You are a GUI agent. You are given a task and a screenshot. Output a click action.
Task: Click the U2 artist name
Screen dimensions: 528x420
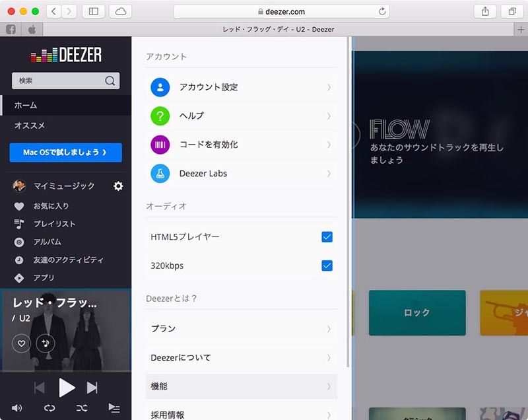[x=24, y=318]
